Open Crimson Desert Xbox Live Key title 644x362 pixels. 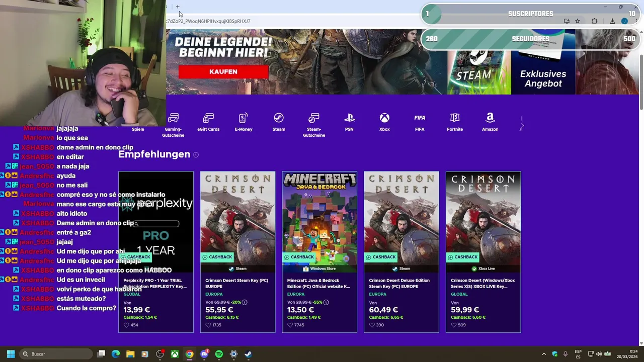click(x=482, y=284)
